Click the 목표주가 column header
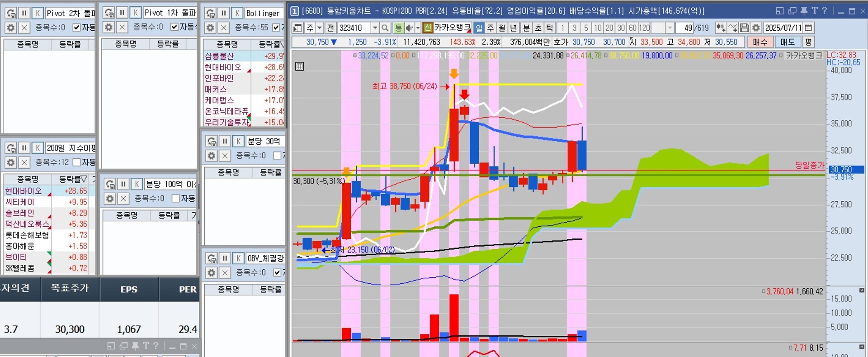The width and height of the screenshot is (868, 357). (x=70, y=288)
